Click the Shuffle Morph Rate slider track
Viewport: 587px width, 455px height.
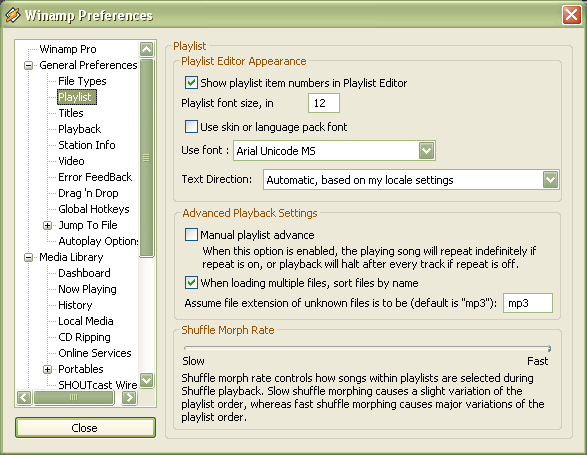pyautogui.click(x=367, y=348)
